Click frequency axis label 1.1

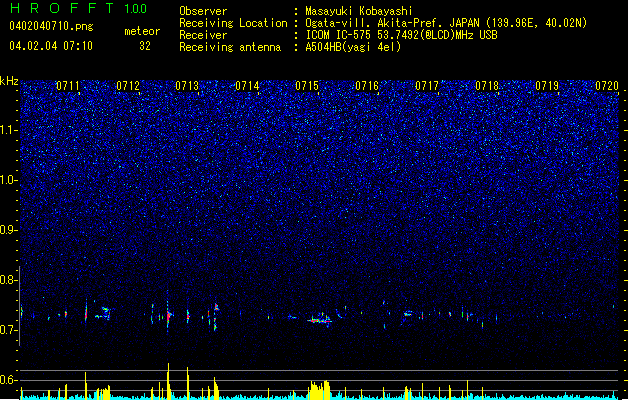tap(9, 130)
